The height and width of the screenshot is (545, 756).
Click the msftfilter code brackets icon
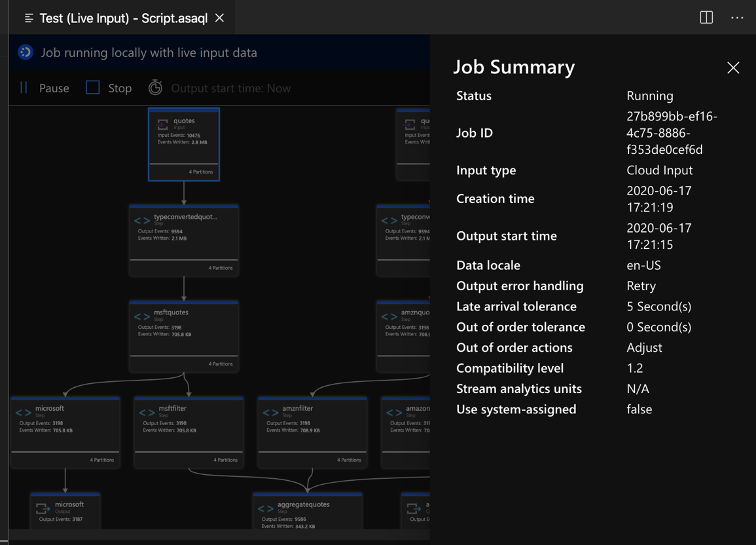(147, 413)
